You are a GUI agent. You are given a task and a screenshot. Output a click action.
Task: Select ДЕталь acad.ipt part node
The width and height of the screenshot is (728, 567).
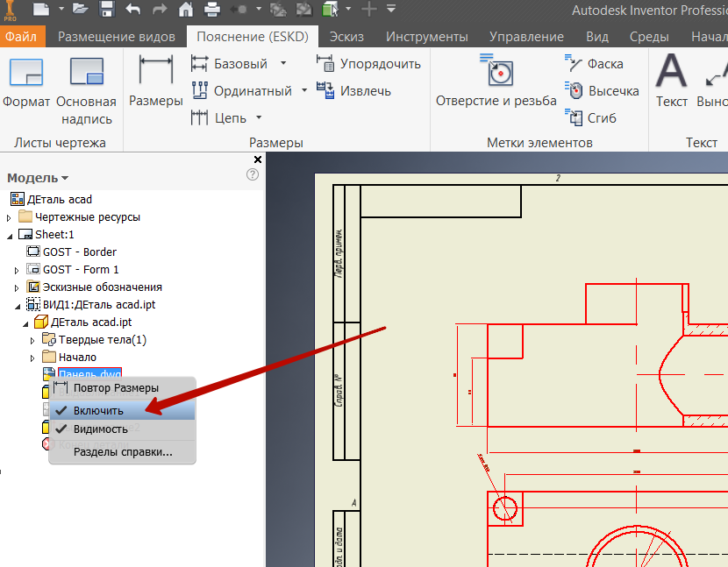91,322
